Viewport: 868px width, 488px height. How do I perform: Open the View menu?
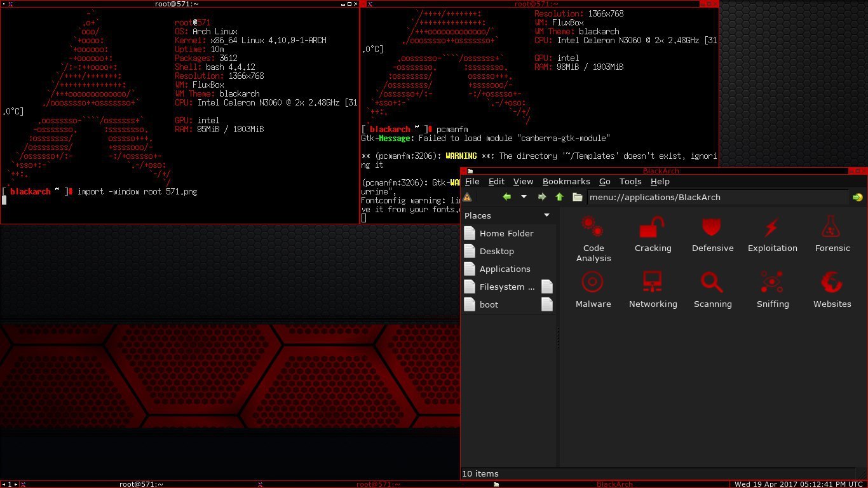tap(523, 181)
